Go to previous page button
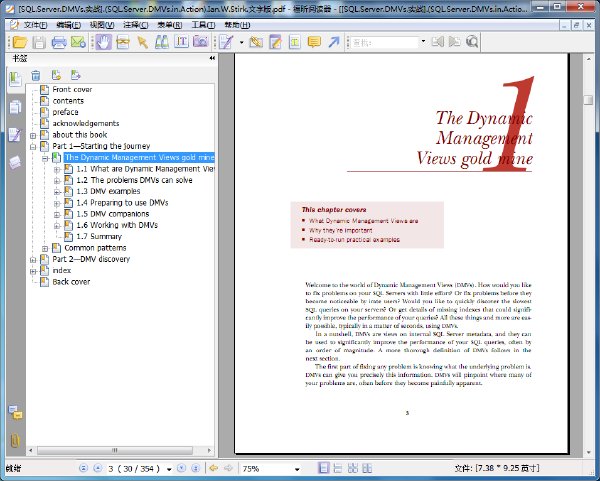This screenshot has height=481, width=600. click(x=98, y=468)
